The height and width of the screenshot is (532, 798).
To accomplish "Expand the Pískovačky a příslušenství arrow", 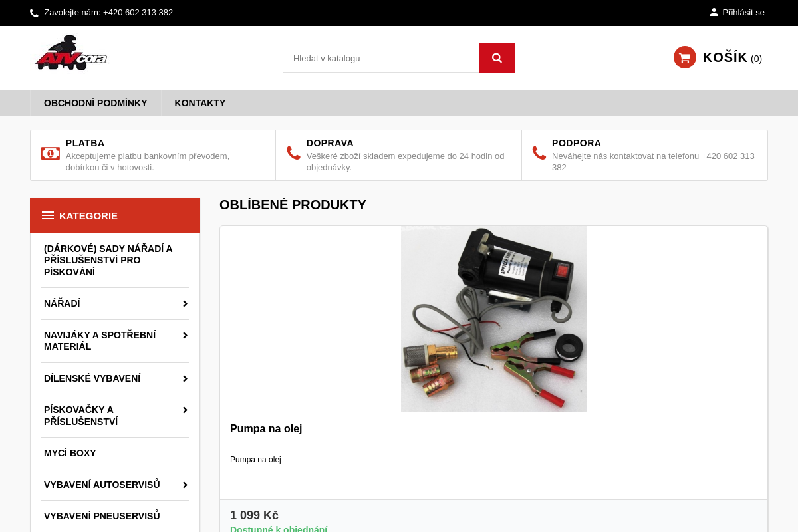I will point(185,410).
